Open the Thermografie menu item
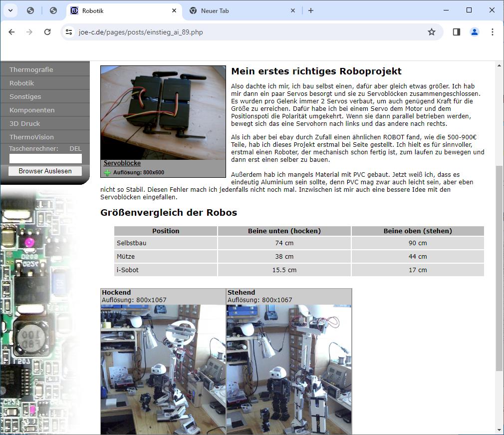 click(31, 69)
